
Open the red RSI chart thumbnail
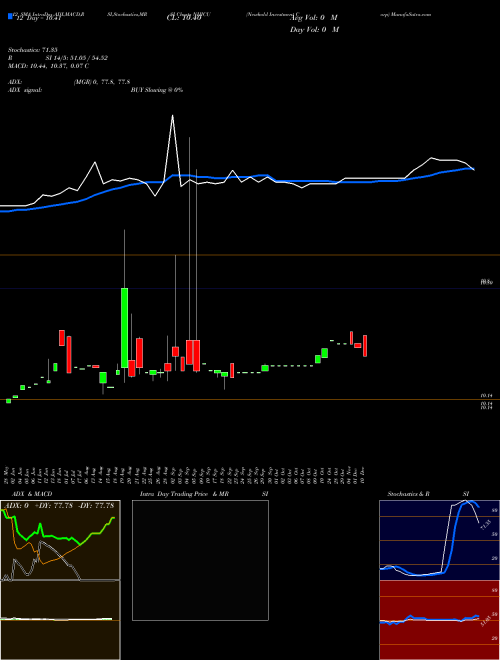[439, 620]
